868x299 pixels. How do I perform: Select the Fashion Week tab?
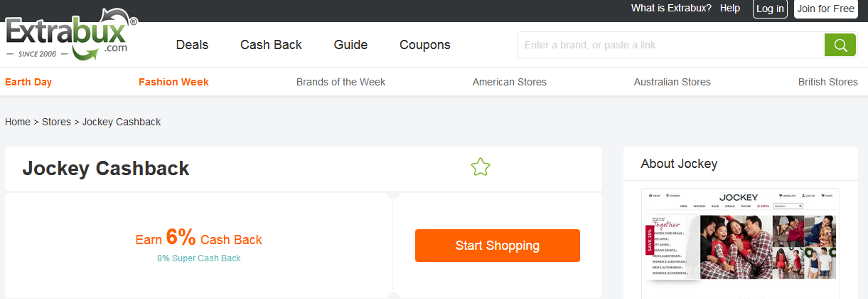(173, 82)
